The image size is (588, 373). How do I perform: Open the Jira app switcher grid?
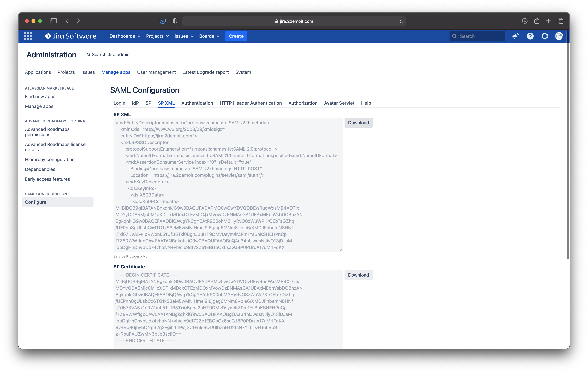pos(28,36)
